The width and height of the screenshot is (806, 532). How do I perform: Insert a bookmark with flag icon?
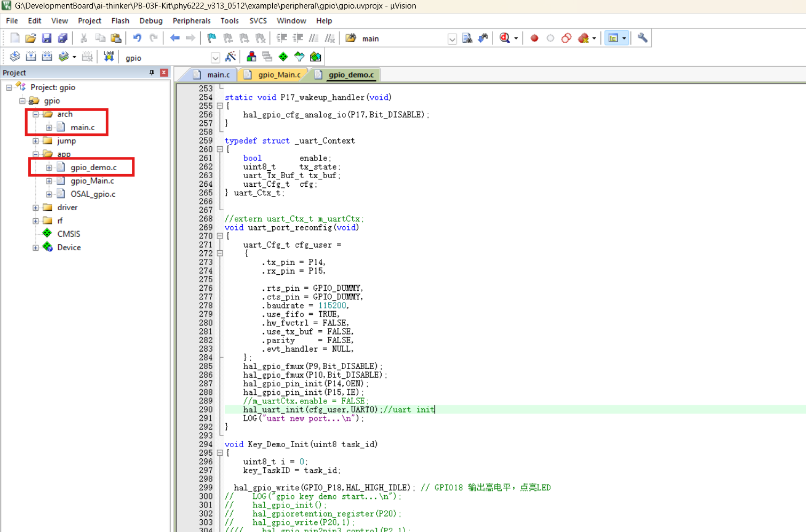click(x=212, y=38)
